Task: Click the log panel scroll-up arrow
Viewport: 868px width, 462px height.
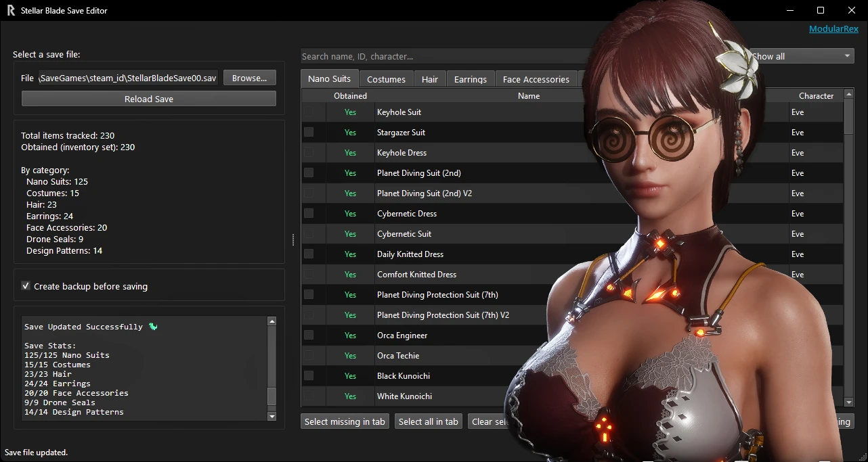Action: pyautogui.click(x=272, y=322)
